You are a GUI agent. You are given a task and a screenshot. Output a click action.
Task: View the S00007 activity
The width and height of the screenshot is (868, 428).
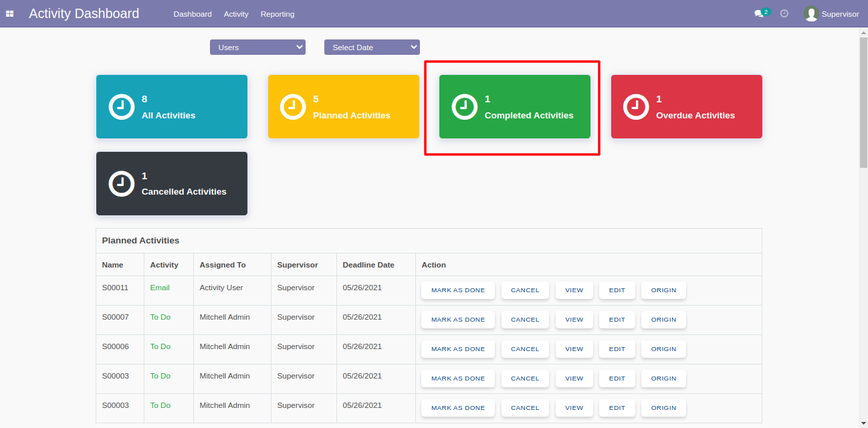coord(574,320)
